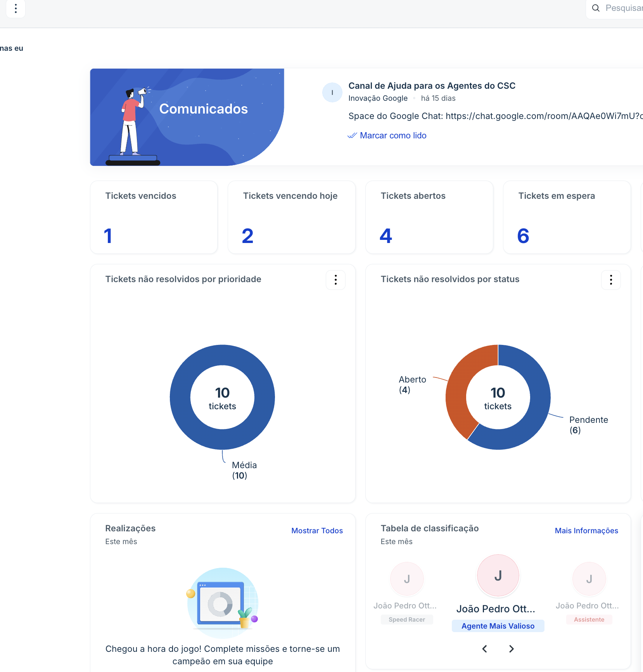
Task: Select the Tickets abertos count
Action: [x=386, y=236]
